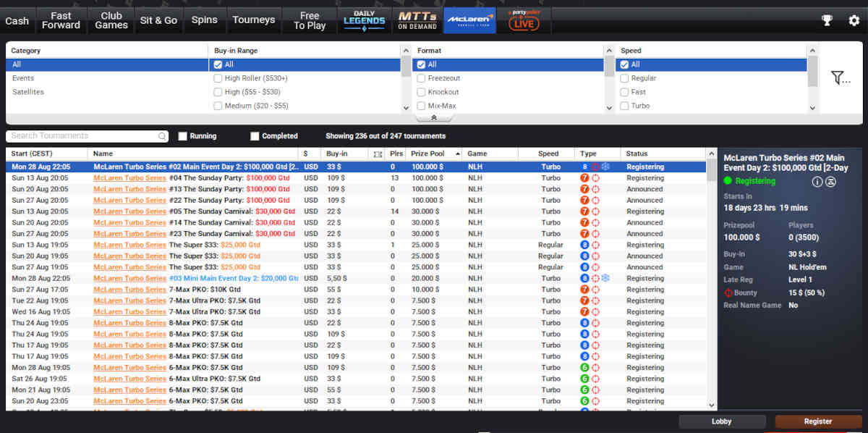This screenshot has width=868, height=433.
Task: Click the 7-max icon in #04 Sunday Party row
Action: point(584,178)
